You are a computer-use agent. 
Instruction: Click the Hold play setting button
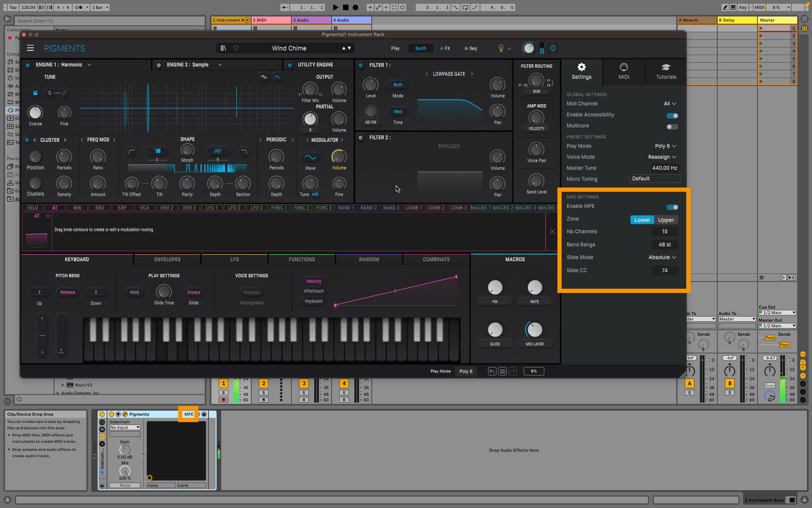coord(134,292)
